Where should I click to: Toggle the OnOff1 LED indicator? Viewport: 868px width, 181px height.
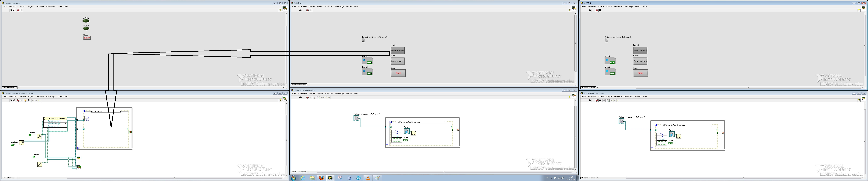click(x=86, y=21)
